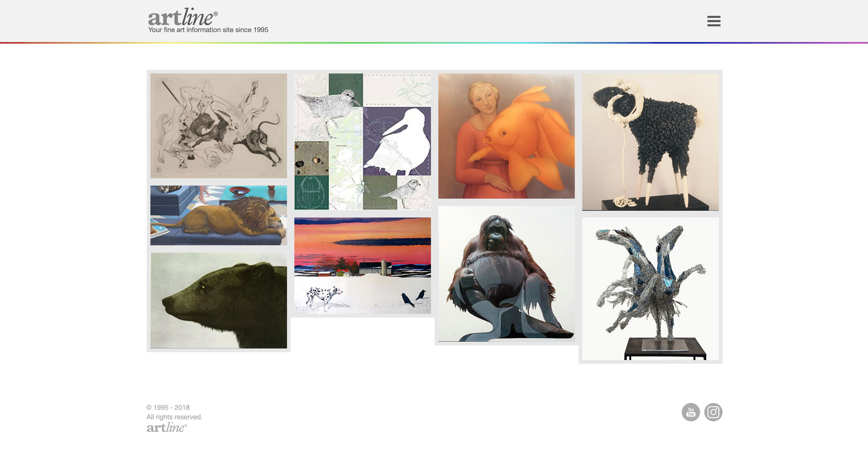Open the orangutan artwork thumbnail
This screenshot has width=868, height=450.
pos(506,274)
